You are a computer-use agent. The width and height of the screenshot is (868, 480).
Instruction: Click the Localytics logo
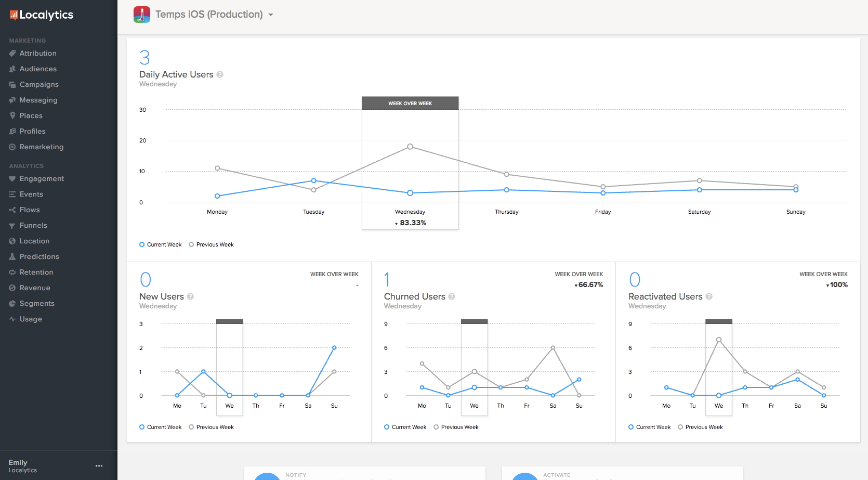(42, 15)
